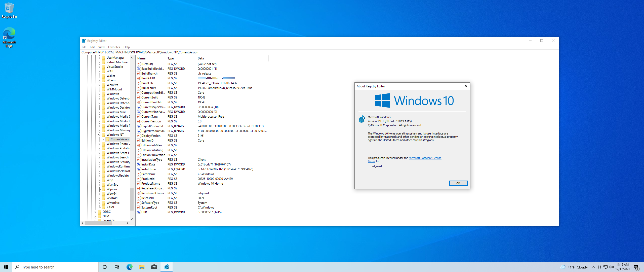644x272 pixels.
Task: Click the registry cube icon in About dialog
Action: point(362,119)
